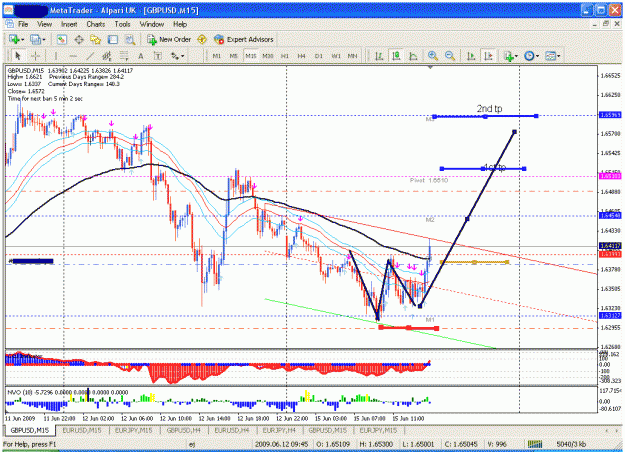Change chart to Line Chart type
625x452 pixels.
413,56
